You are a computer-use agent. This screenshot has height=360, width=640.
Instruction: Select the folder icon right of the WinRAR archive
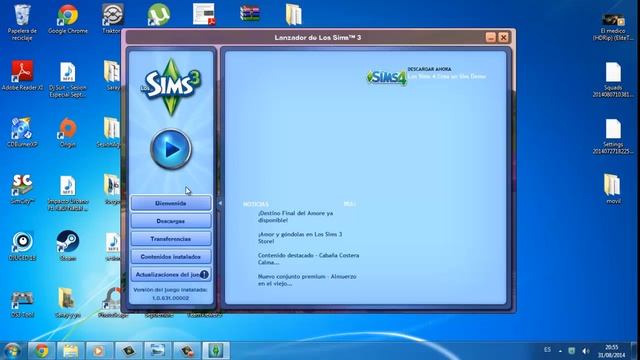[x=293, y=15]
